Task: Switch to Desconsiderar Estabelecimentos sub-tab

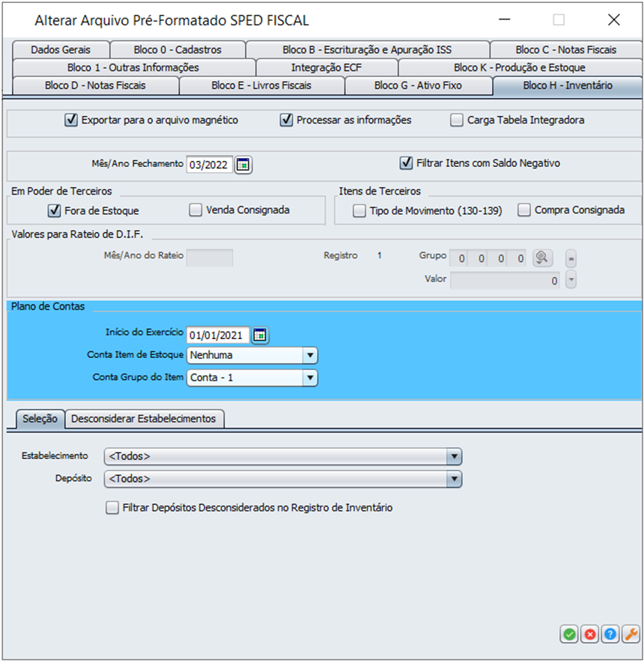Action: coord(144,419)
